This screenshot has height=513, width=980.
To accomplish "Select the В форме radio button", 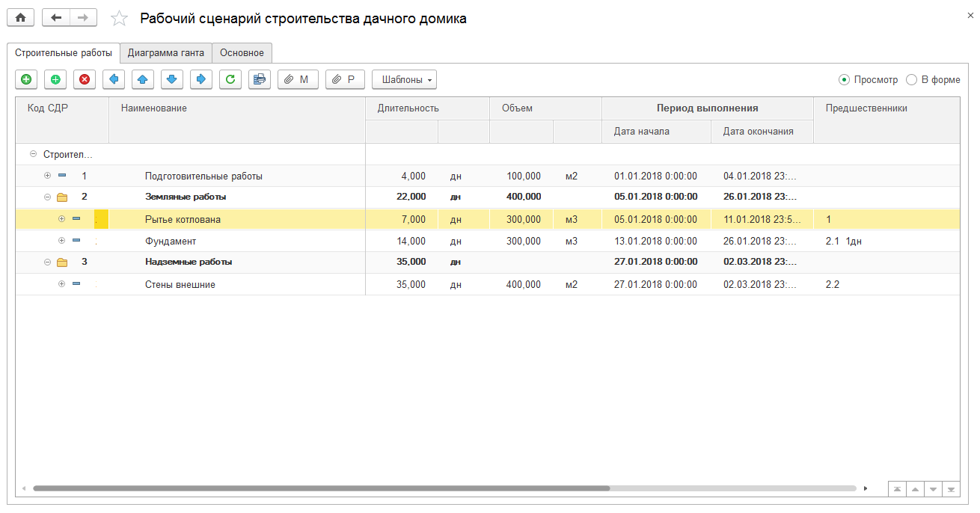I will (x=911, y=79).
